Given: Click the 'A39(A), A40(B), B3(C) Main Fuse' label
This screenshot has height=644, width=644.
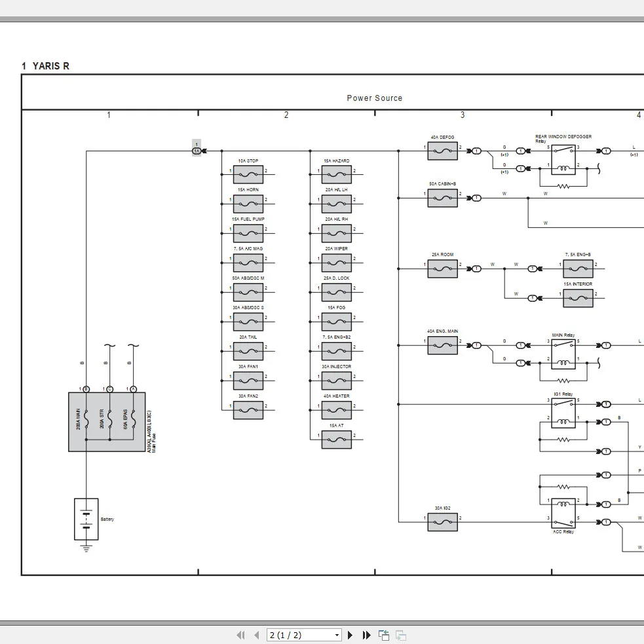Looking at the screenshot, I should (x=151, y=432).
